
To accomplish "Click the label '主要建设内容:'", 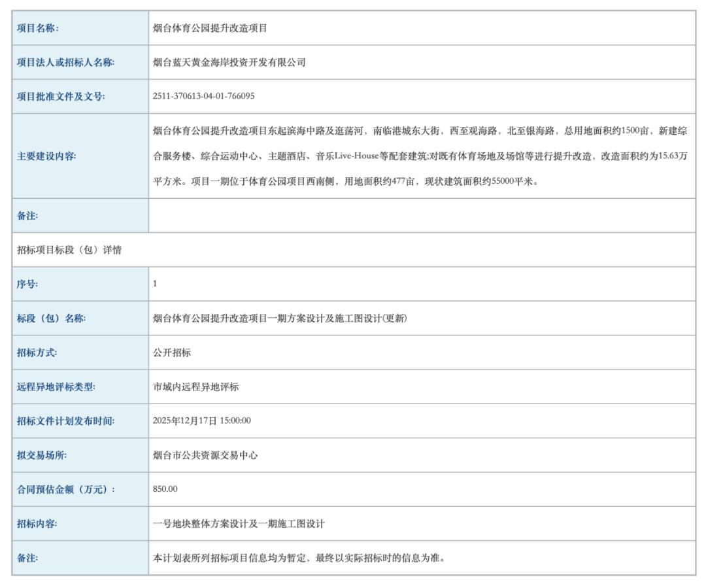I will point(46,156).
